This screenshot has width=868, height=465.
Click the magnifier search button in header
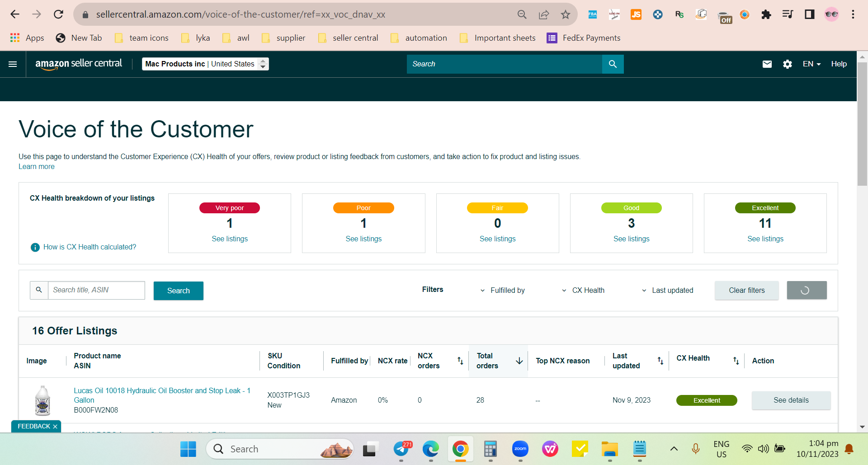(x=613, y=64)
